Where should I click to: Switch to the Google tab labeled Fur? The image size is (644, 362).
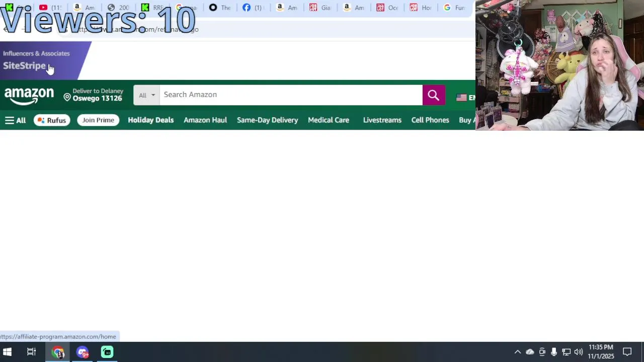[x=454, y=8]
